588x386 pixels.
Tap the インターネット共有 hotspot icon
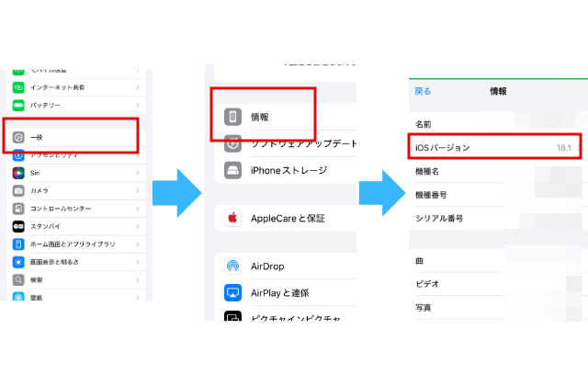pyautogui.click(x=18, y=88)
